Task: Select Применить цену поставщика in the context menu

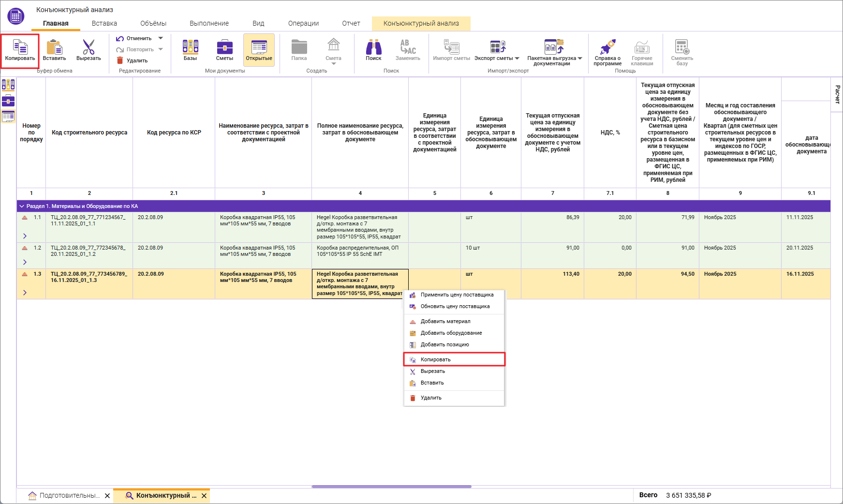Action: (x=457, y=295)
